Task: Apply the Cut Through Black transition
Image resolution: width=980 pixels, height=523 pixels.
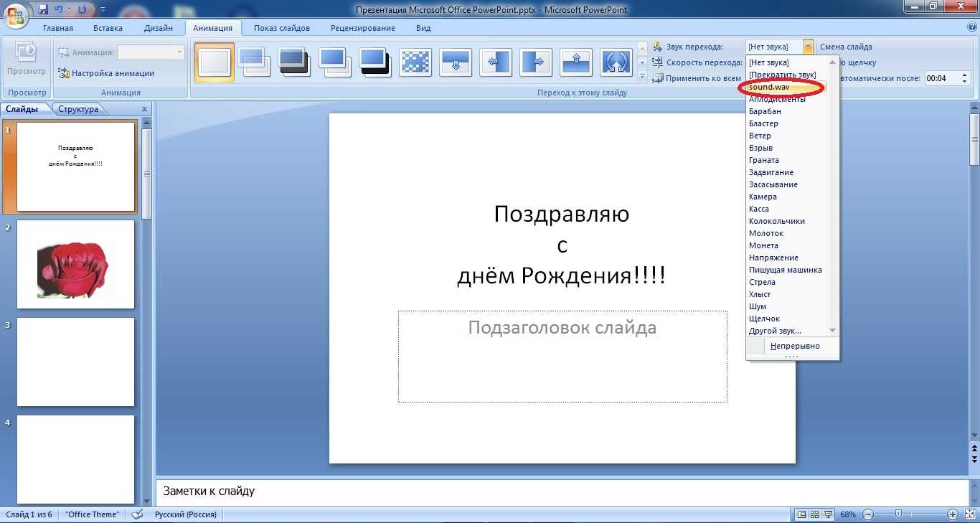Action: pyautogui.click(x=374, y=62)
